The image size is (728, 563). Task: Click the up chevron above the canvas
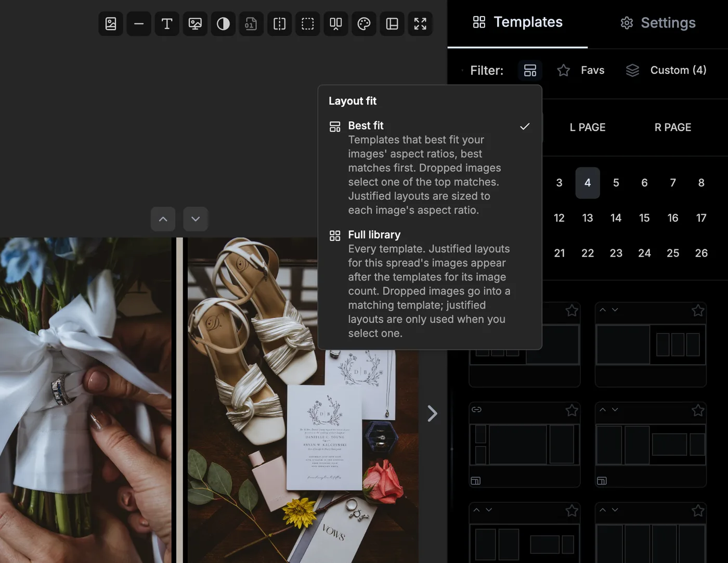click(163, 219)
